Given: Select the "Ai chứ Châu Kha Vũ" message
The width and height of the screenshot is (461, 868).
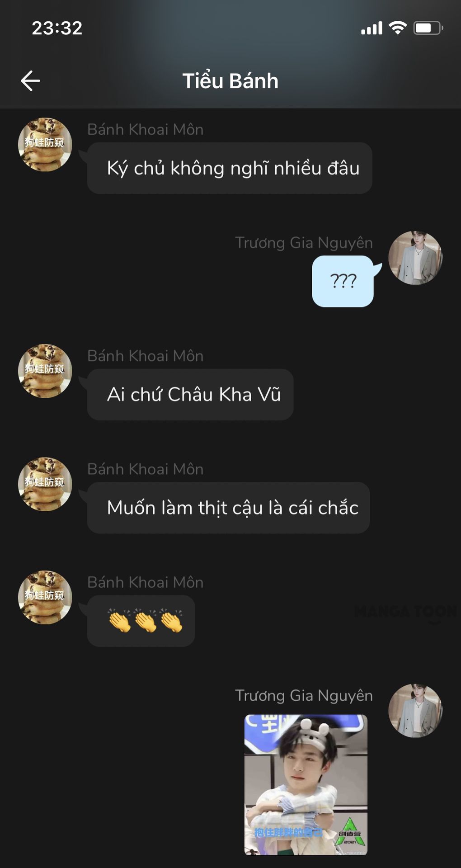Looking at the screenshot, I should (190, 395).
